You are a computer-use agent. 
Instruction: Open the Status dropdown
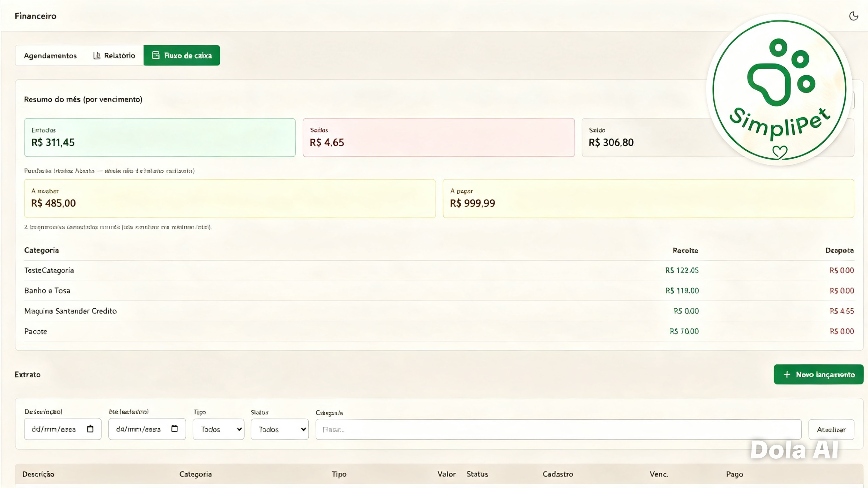[x=280, y=430]
